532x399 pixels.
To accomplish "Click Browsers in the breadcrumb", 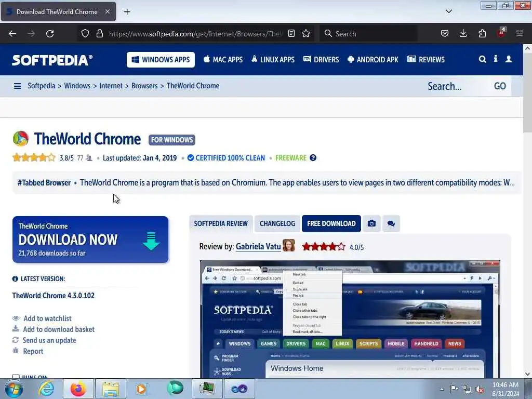I will click(x=144, y=86).
